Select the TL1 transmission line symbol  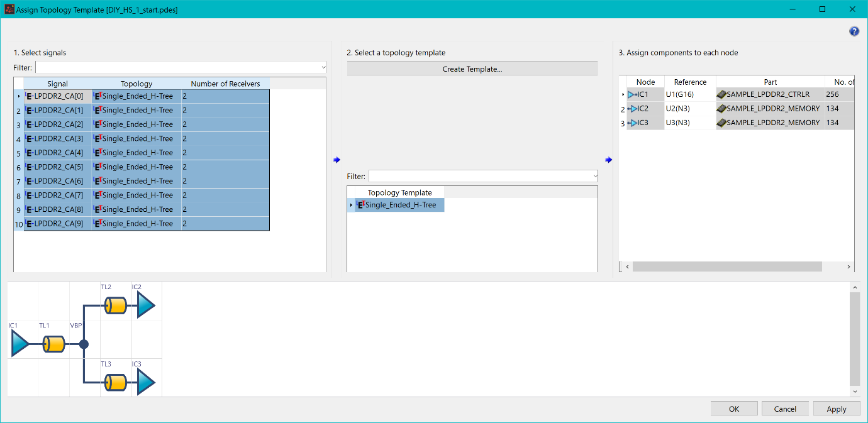[x=54, y=344]
